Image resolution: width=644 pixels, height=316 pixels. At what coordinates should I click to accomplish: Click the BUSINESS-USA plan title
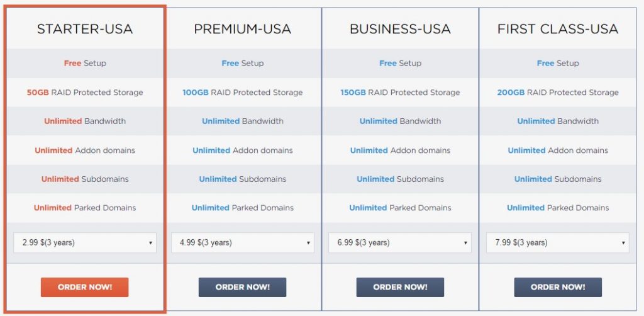pos(400,29)
